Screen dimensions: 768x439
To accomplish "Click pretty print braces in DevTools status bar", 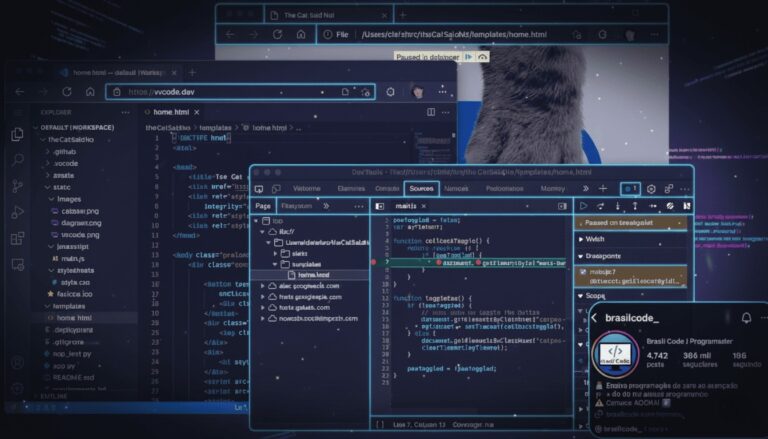I will [380, 425].
